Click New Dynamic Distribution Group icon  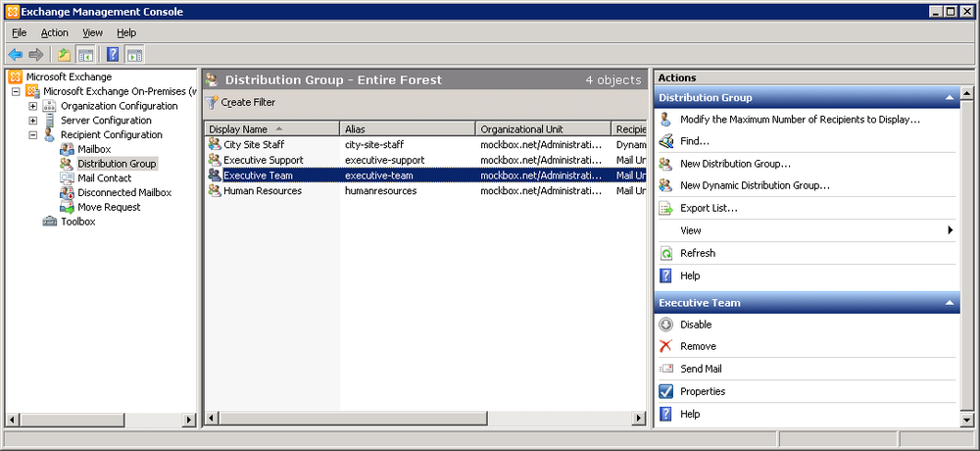point(666,185)
